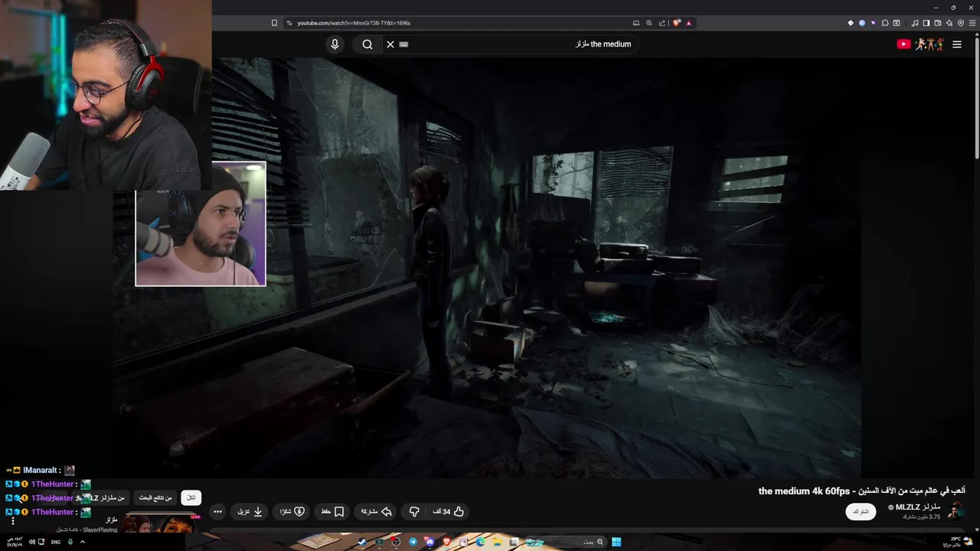Open the Brave Wallet icon
This screenshot has height=551, width=980.
(938, 23)
